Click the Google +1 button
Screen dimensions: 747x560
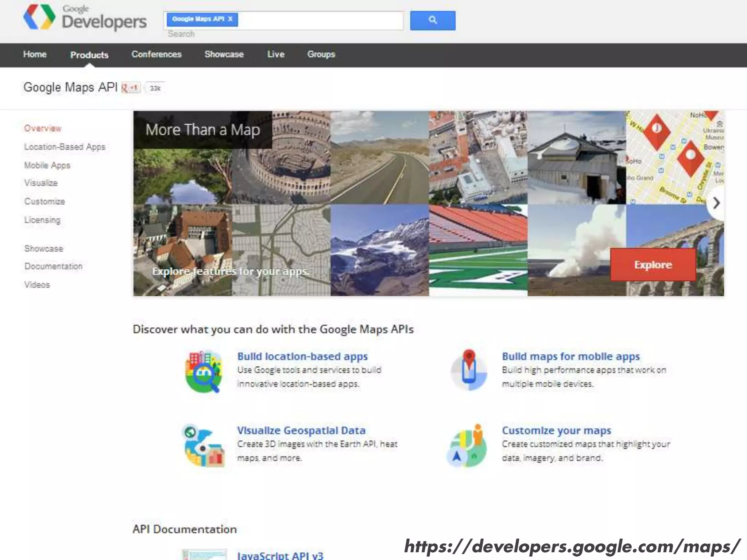[x=131, y=88]
